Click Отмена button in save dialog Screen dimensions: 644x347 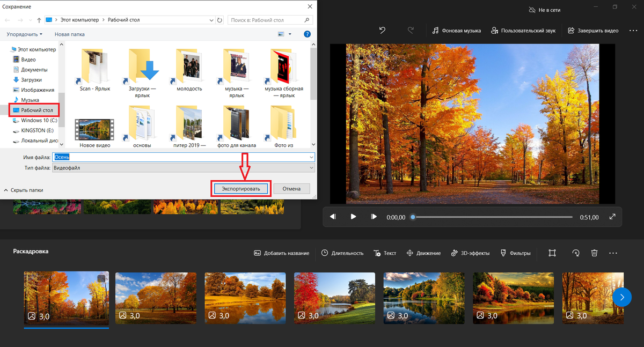[x=291, y=189]
